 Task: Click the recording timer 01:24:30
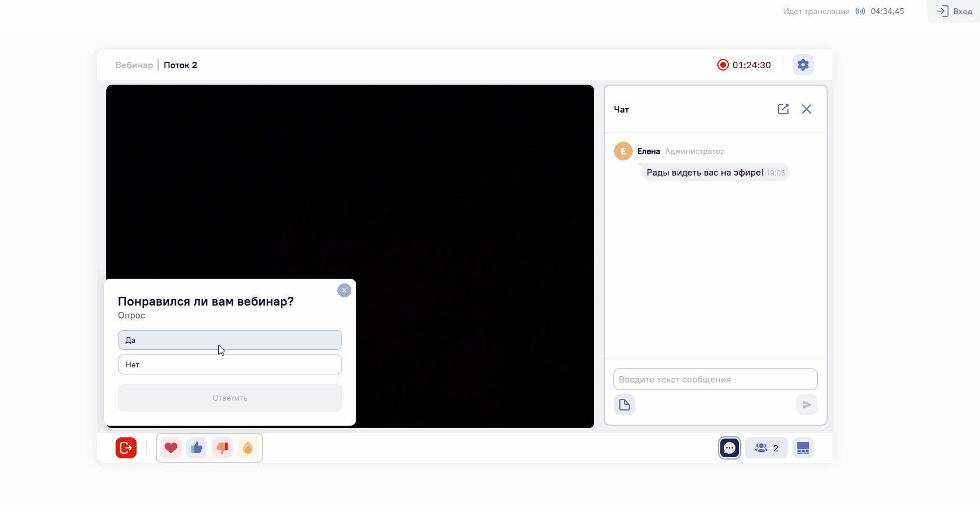[752, 65]
